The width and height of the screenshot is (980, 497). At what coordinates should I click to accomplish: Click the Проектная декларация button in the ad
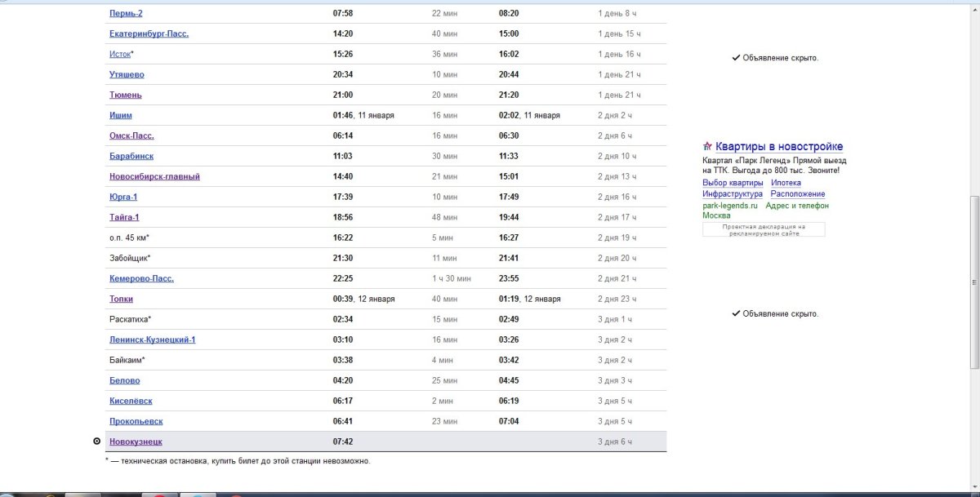click(764, 229)
